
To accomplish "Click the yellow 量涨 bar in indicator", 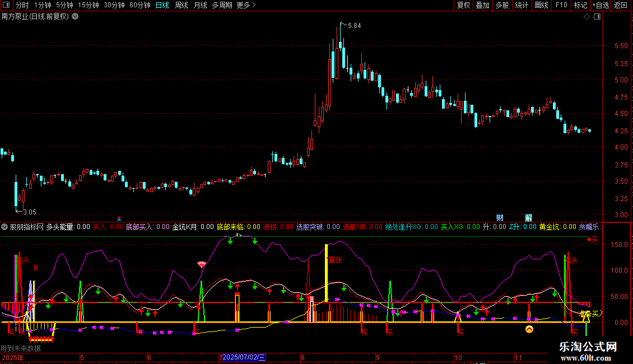I will click(x=326, y=273).
